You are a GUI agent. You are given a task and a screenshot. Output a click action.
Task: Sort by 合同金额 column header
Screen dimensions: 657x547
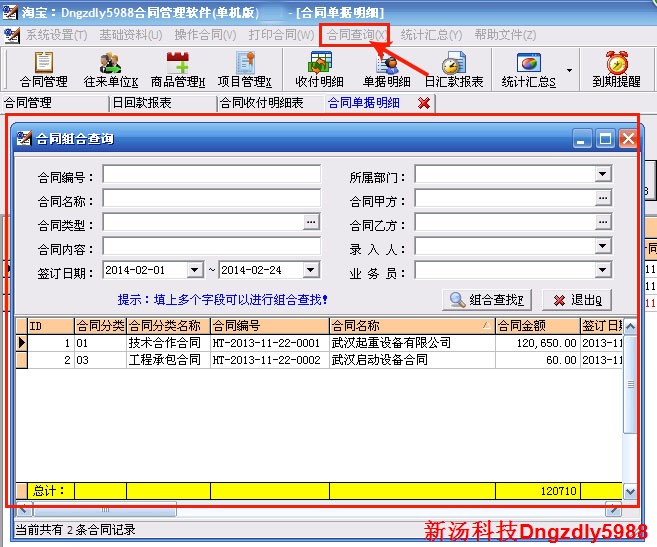[538, 326]
